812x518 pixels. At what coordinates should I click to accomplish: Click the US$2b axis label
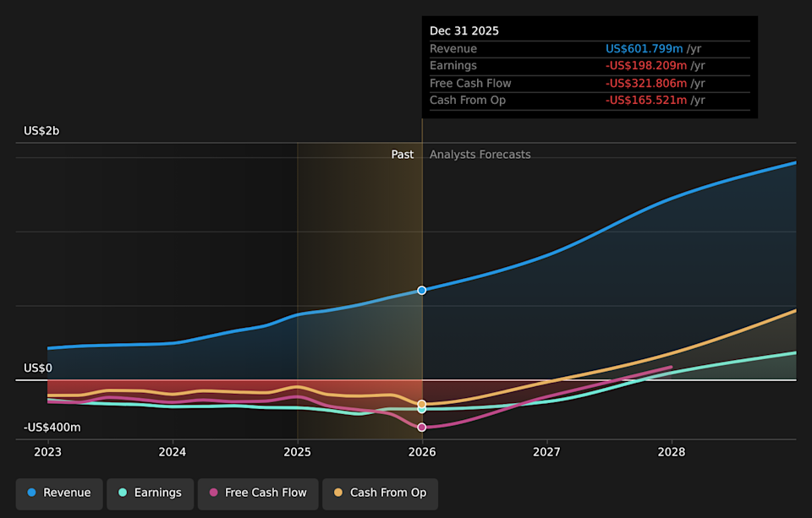click(x=41, y=130)
